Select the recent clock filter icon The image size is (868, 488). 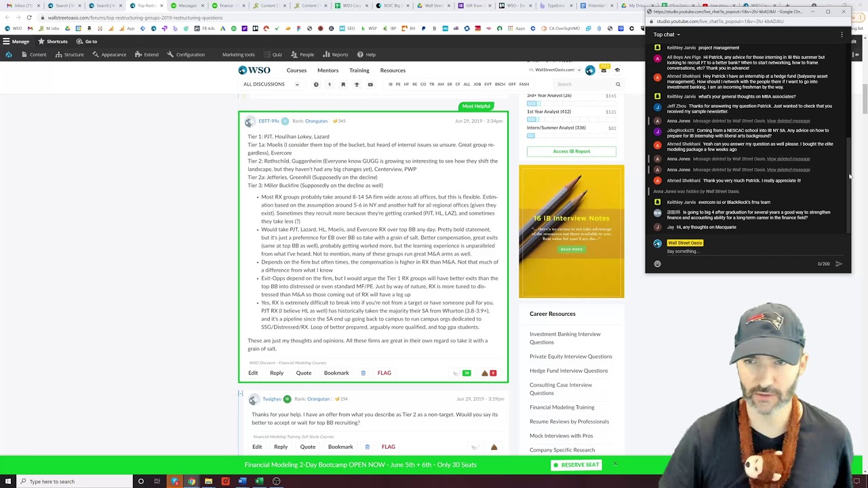316,85
